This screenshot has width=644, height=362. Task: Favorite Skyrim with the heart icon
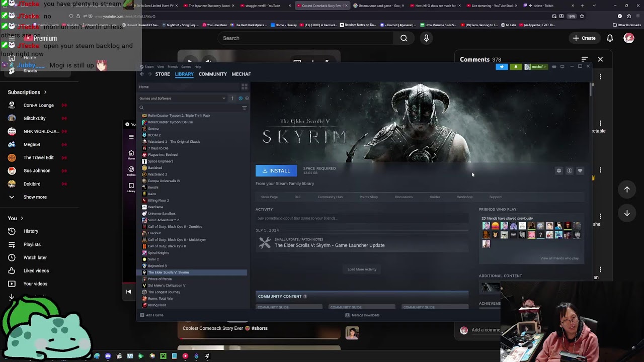[580, 171]
